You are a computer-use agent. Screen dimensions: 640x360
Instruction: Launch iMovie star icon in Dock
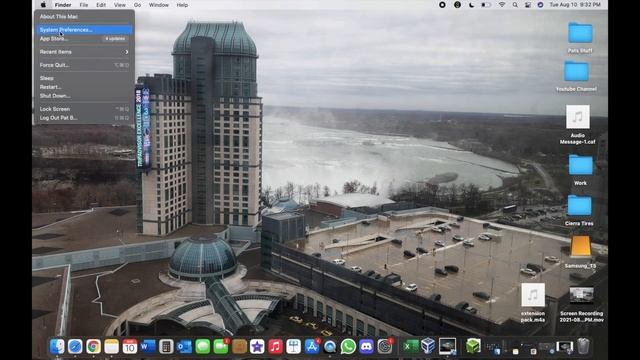(257, 347)
